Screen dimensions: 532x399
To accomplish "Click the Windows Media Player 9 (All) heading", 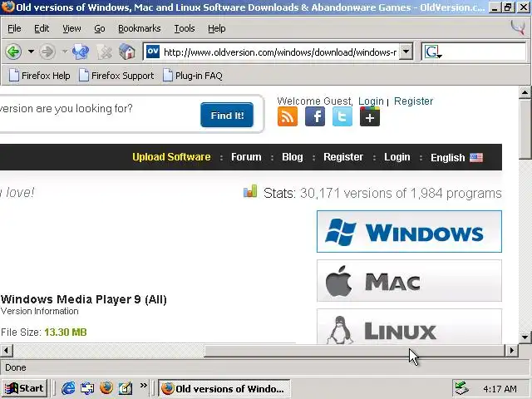I will (84, 299).
